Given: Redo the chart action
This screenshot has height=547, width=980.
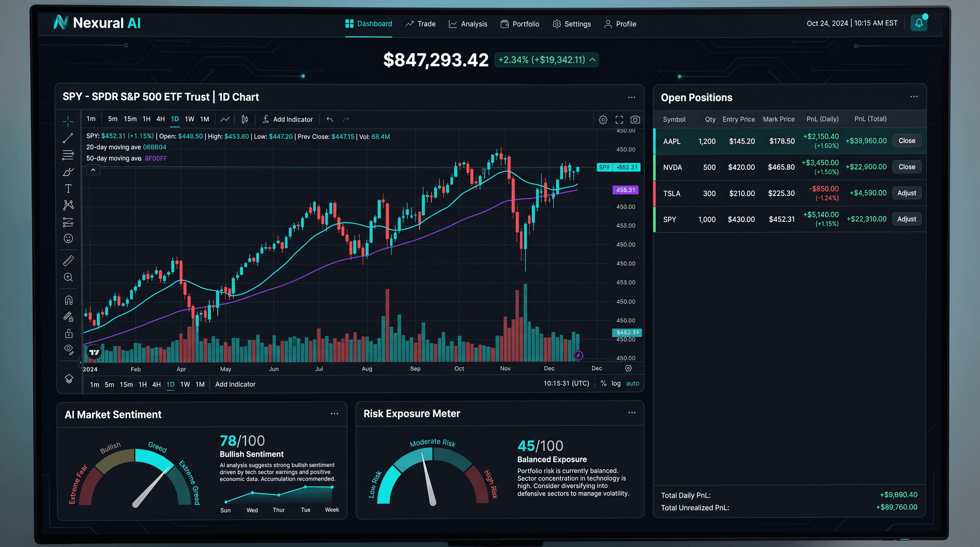Looking at the screenshot, I should click(x=346, y=119).
